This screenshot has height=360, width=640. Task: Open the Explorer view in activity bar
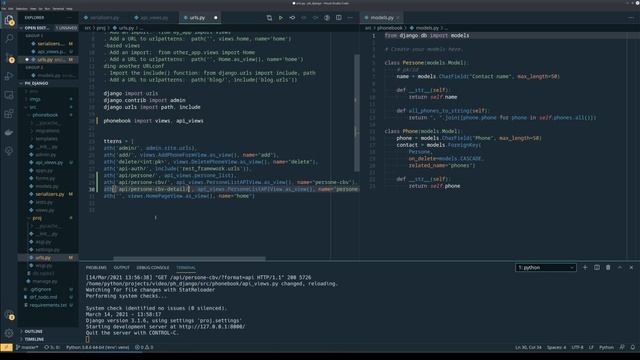pos(9,20)
